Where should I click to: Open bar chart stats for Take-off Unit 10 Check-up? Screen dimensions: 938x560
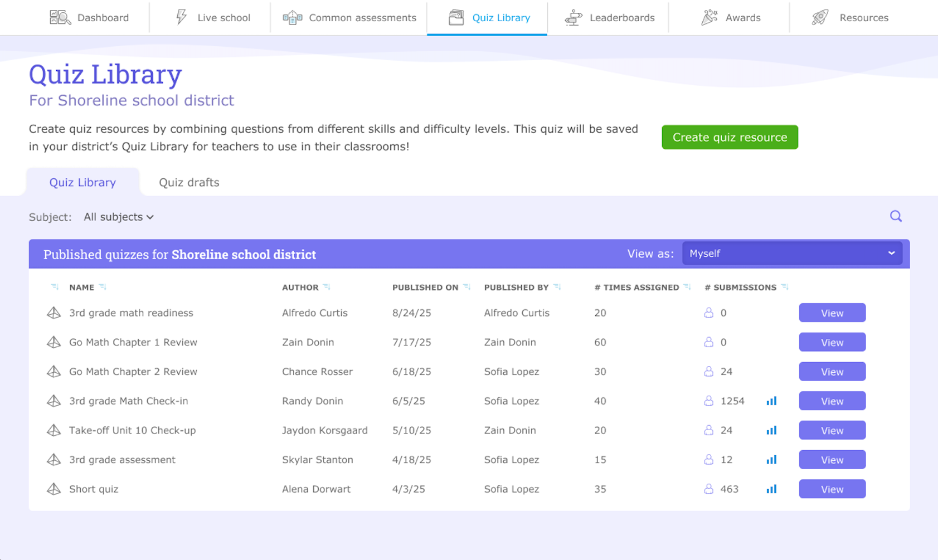(771, 430)
